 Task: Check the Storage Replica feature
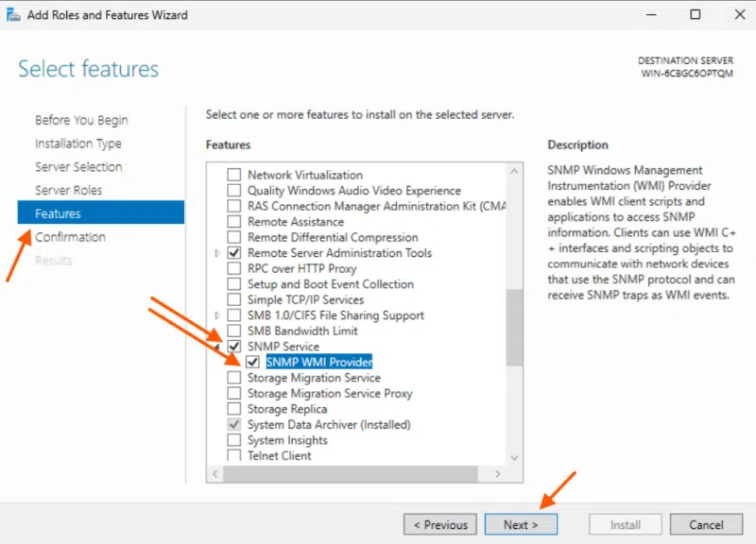232,409
